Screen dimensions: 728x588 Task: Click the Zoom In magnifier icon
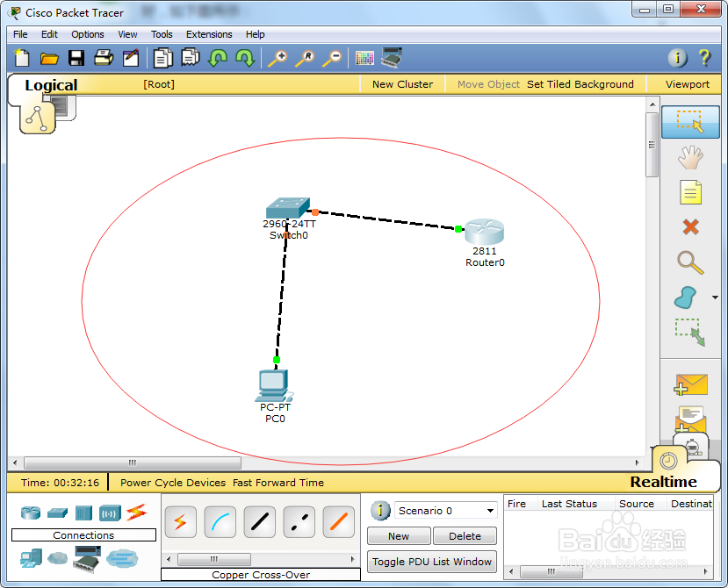pos(278,59)
